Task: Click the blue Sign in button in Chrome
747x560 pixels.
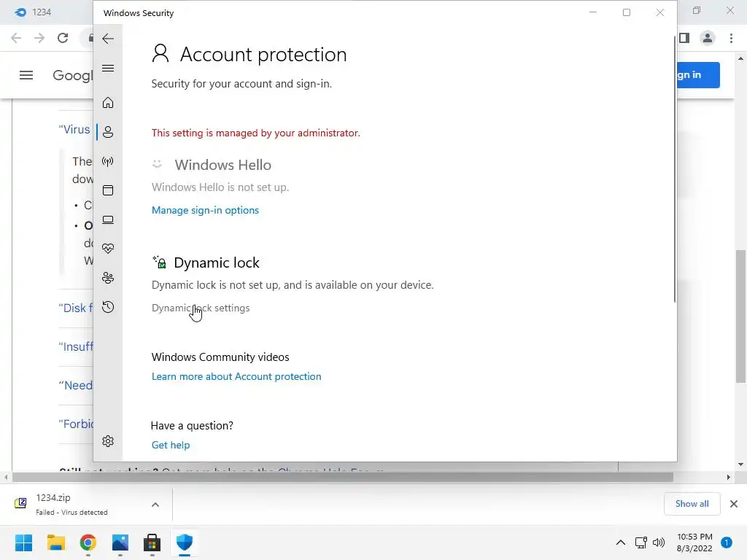Action: (698, 75)
